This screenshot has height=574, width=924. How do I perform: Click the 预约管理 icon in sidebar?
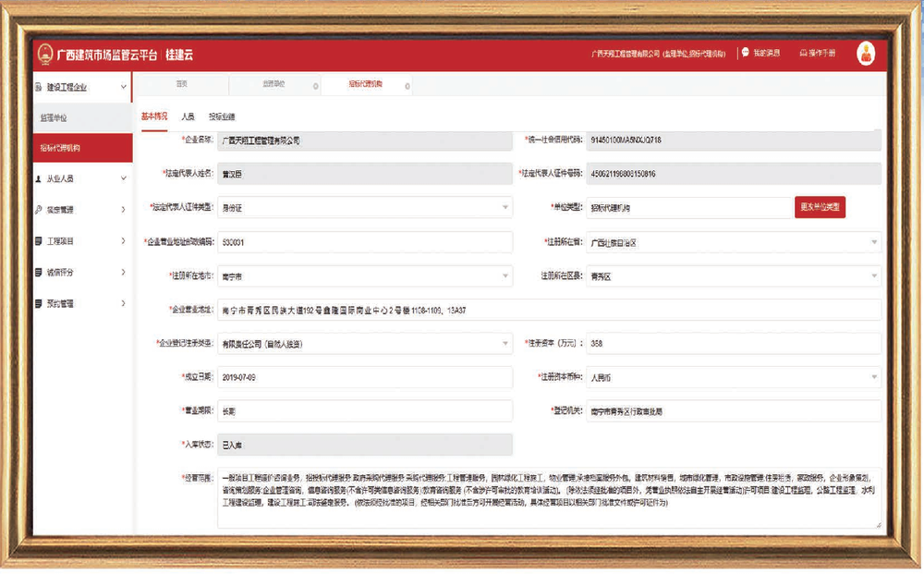point(39,303)
